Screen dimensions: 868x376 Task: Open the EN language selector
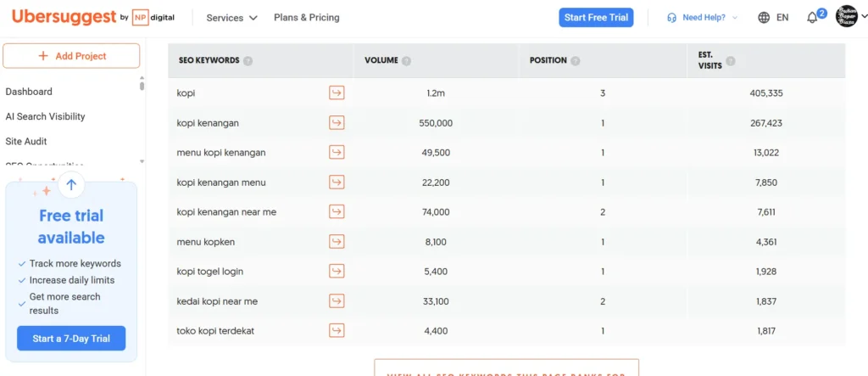coord(782,18)
